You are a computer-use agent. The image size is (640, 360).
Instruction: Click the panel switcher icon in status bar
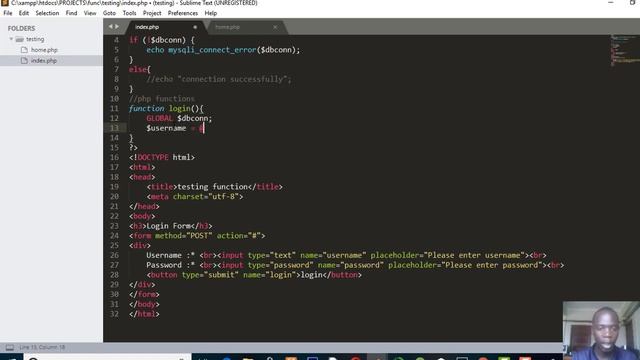[x=9, y=347]
